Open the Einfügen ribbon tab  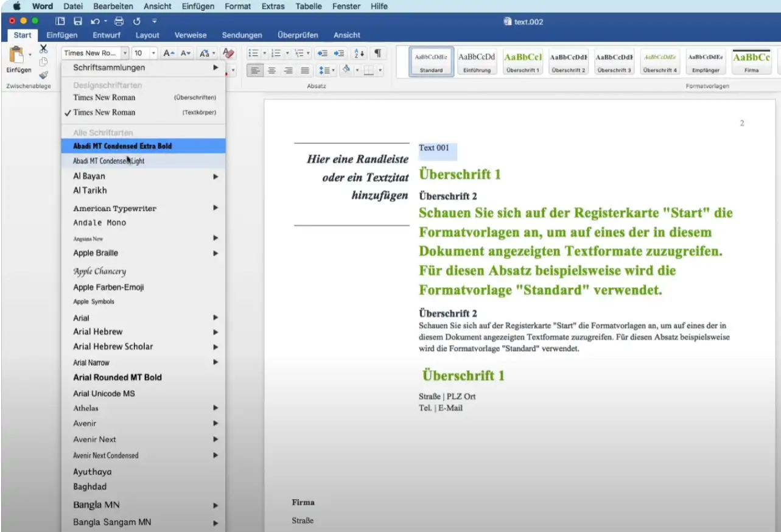tap(61, 35)
